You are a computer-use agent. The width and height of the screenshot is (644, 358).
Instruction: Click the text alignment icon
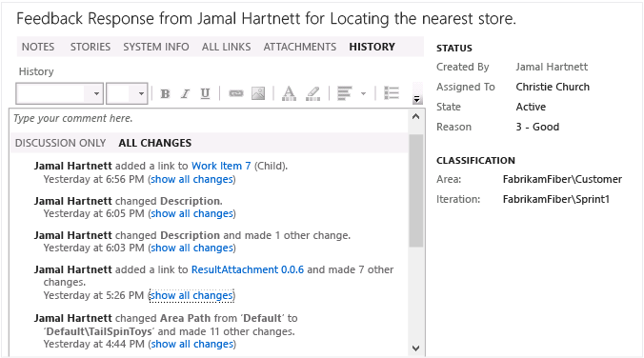click(344, 93)
